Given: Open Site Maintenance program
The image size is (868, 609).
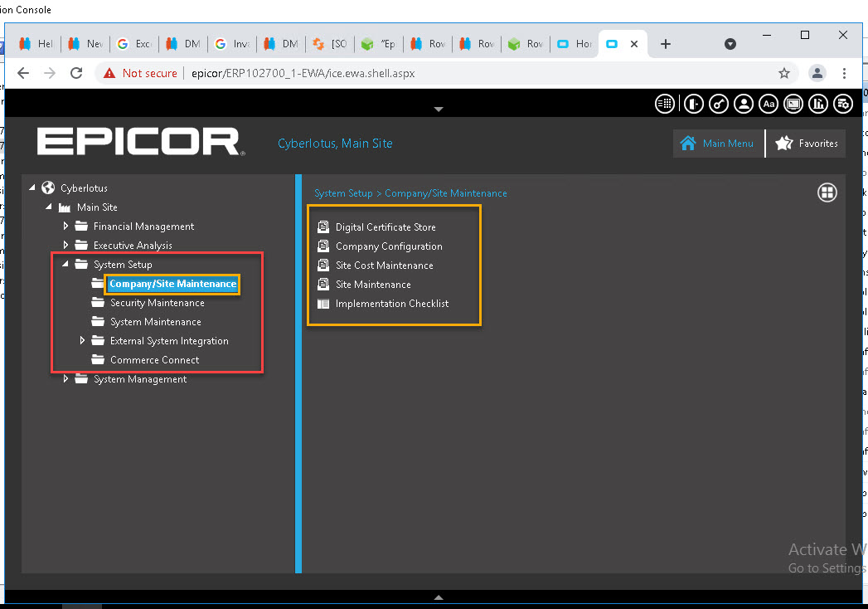Looking at the screenshot, I should pos(373,285).
